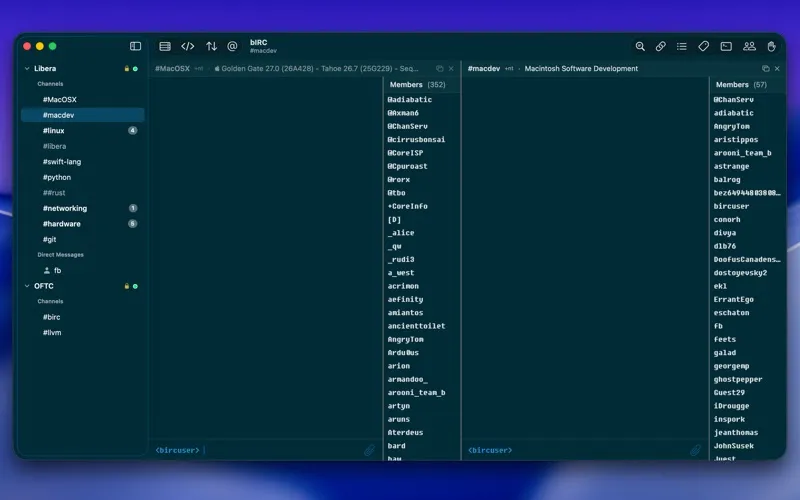
Task: Open the #networking channel
Action: [83, 208]
